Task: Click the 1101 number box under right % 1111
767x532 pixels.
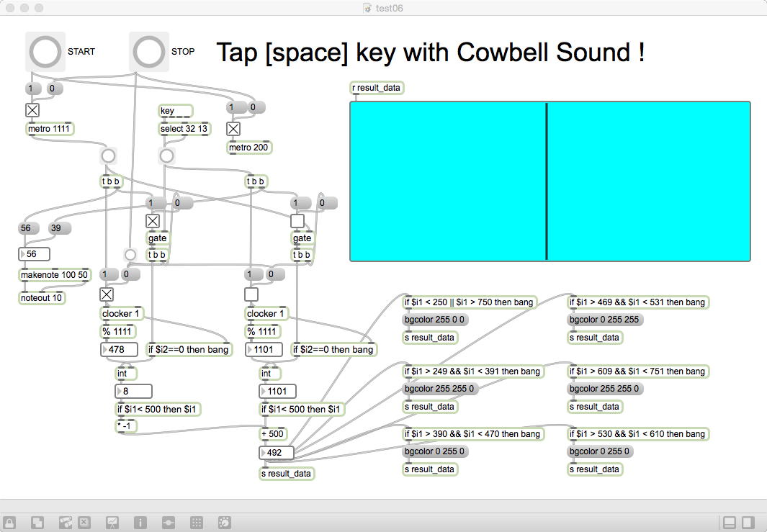Action: coord(264,350)
